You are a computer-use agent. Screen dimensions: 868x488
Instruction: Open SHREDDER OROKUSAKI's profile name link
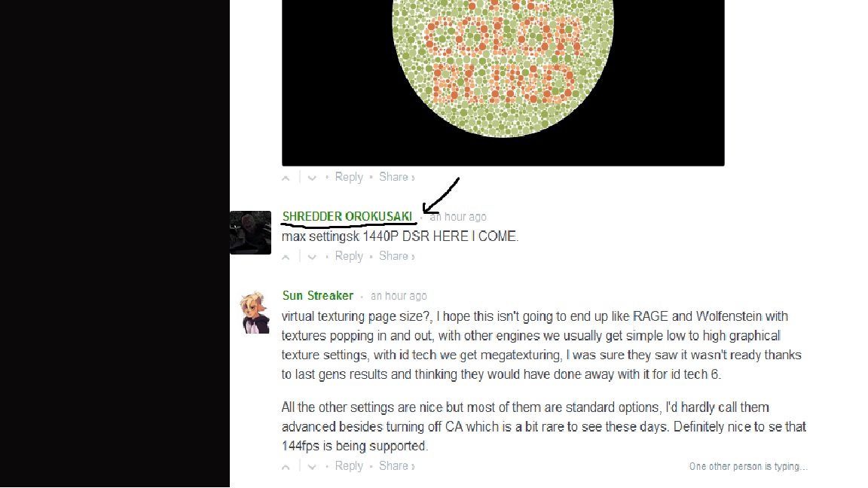(347, 216)
